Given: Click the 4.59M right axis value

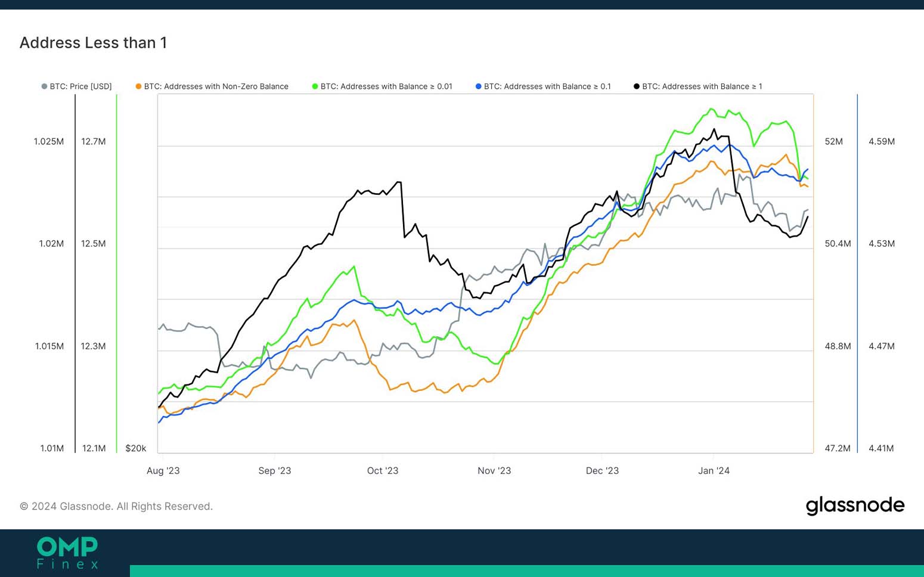Looking at the screenshot, I should click(x=882, y=141).
